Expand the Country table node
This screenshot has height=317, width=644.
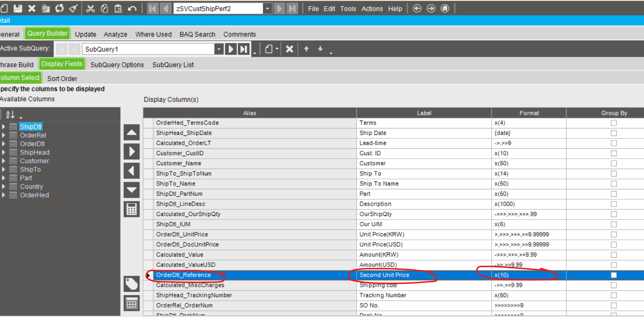click(x=3, y=186)
